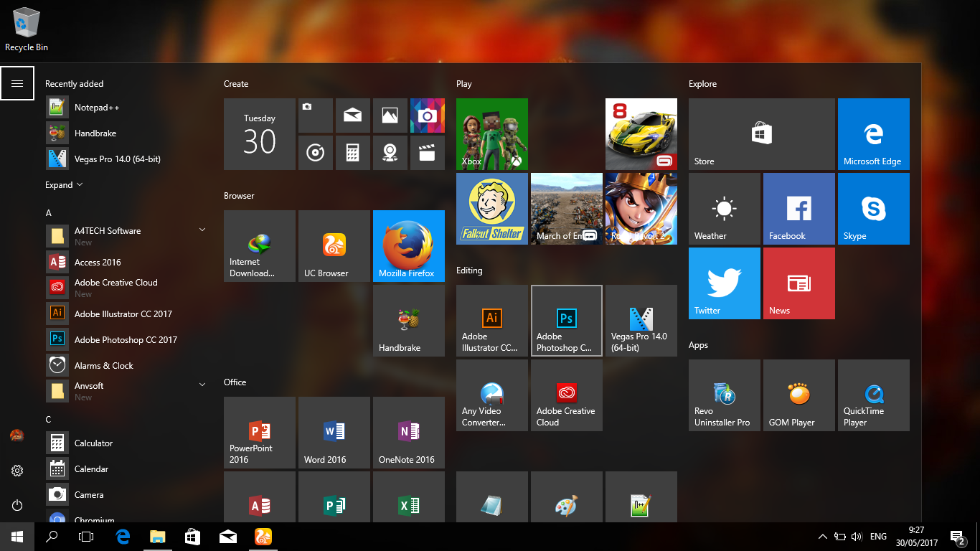Launch GOM Player from the Apps group
This screenshot has height=551, width=980.
tap(798, 395)
